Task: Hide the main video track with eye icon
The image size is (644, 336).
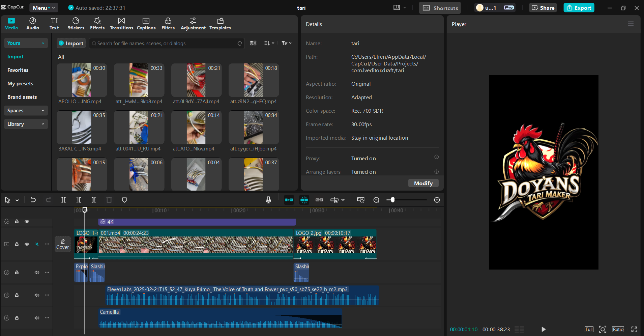Action: click(27, 244)
